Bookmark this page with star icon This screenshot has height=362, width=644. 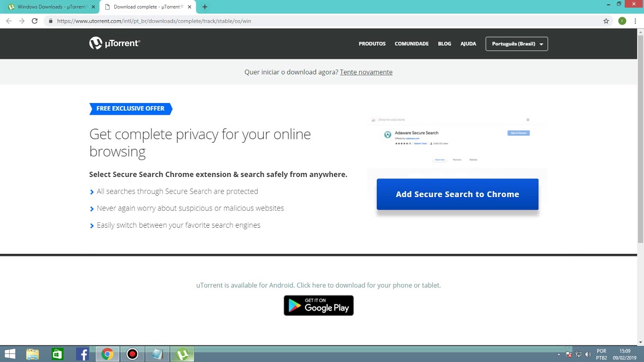tap(606, 21)
